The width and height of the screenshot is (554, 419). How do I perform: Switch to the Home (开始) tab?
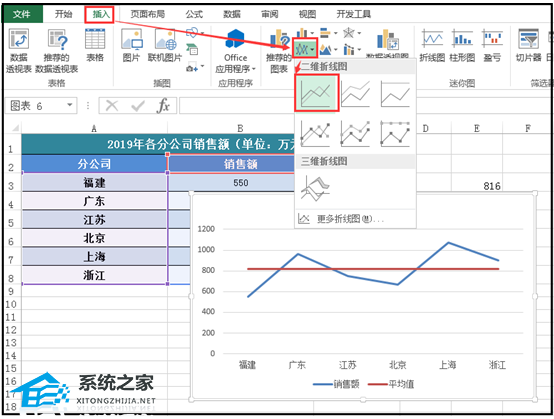pyautogui.click(x=64, y=14)
